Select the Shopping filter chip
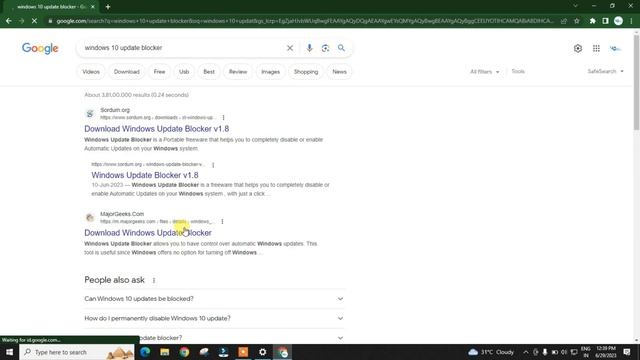Image resolution: width=640 pixels, height=360 pixels. coord(306,72)
